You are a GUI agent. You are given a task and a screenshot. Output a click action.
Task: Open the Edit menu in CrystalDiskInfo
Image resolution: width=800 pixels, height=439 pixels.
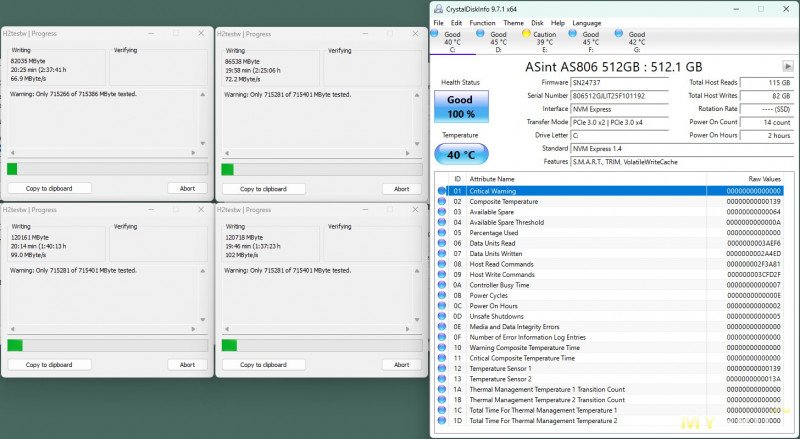pyautogui.click(x=456, y=23)
